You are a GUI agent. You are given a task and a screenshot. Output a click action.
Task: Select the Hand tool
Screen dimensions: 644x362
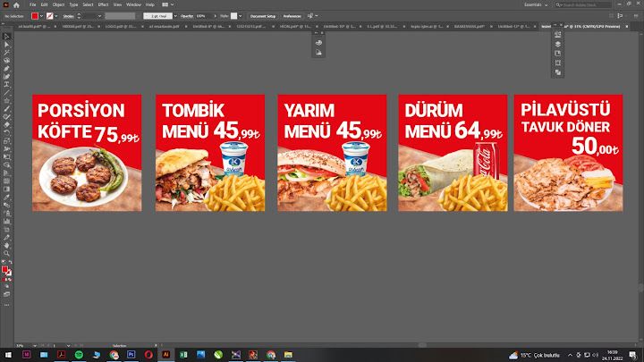pos(6,246)
